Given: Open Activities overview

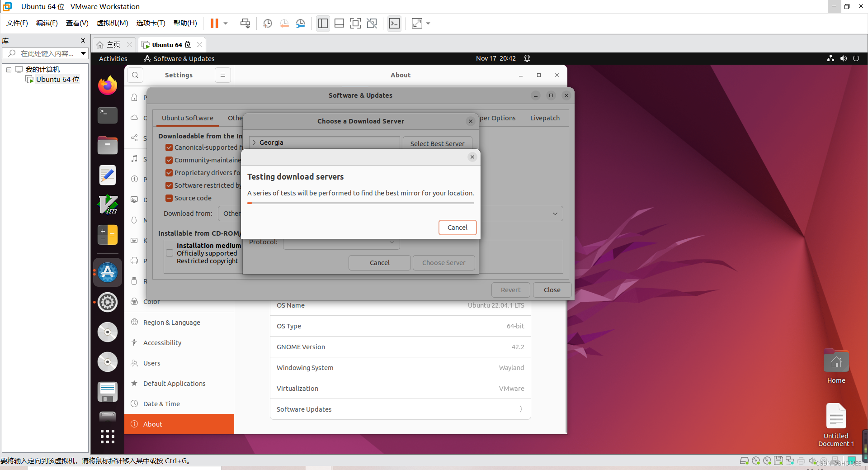Looking at the screenshot, I should point(113,58).
